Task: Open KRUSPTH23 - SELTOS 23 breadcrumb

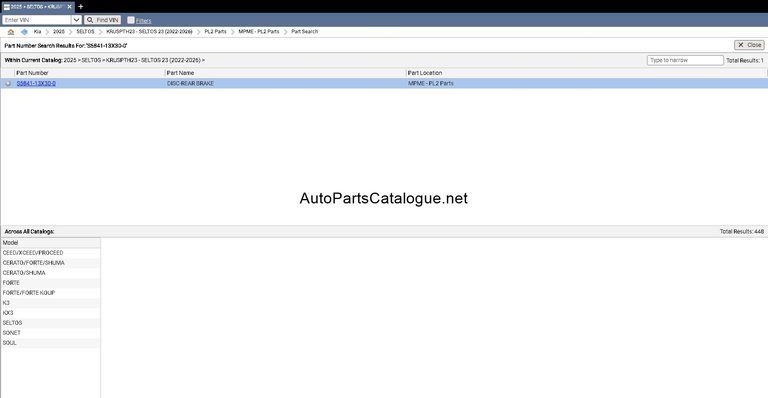Action: [x=149, y=31]
